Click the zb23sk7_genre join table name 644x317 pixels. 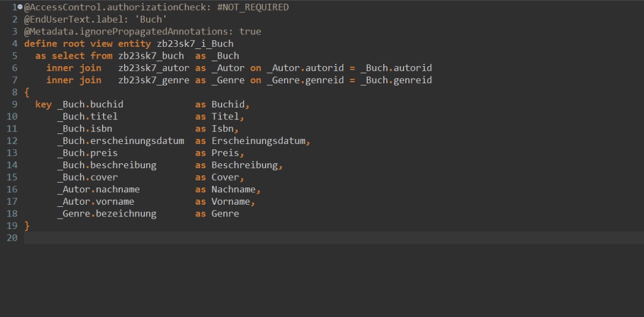[153, 81]
